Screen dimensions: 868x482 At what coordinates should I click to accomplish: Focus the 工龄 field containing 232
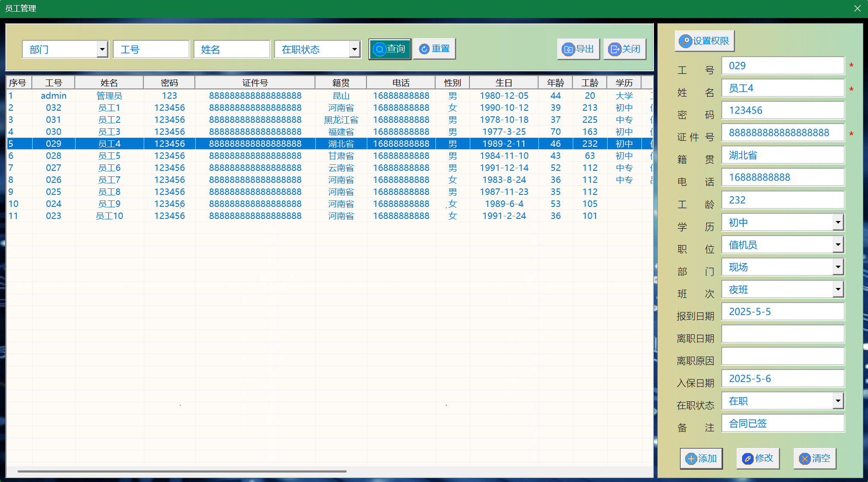click(783, 200)
